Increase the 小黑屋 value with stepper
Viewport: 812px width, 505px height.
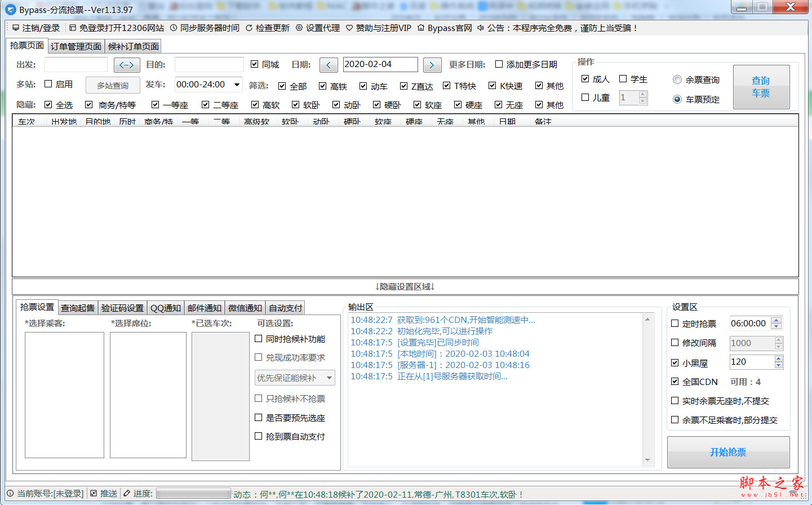(x=779, y=358)
